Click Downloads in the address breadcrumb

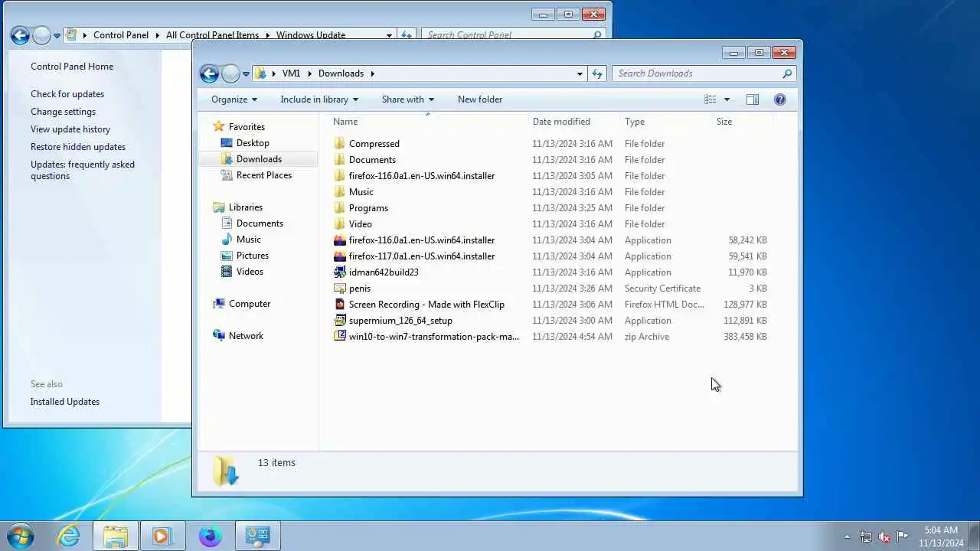[341, 73]
